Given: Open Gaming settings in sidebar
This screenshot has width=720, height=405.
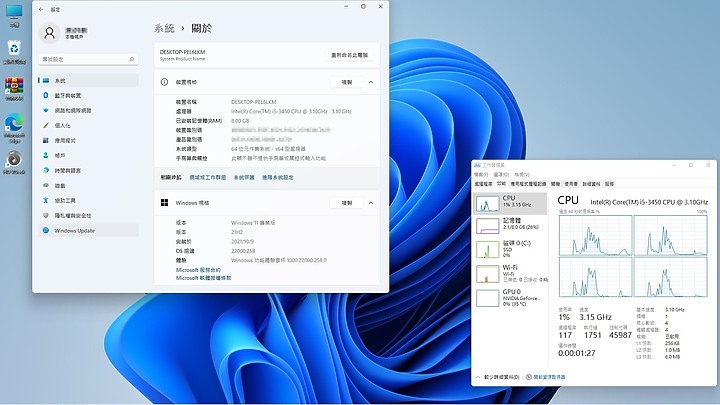Looking at the screenshot, I should 88,186.
